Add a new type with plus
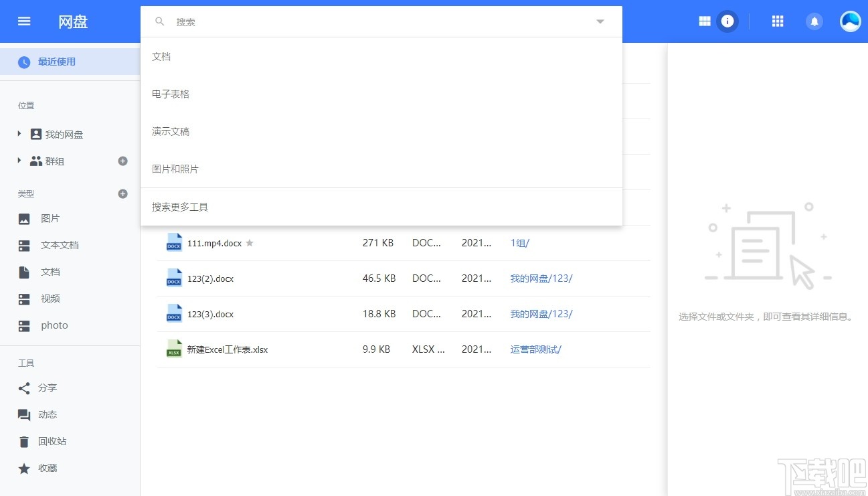 coord(122,193)
